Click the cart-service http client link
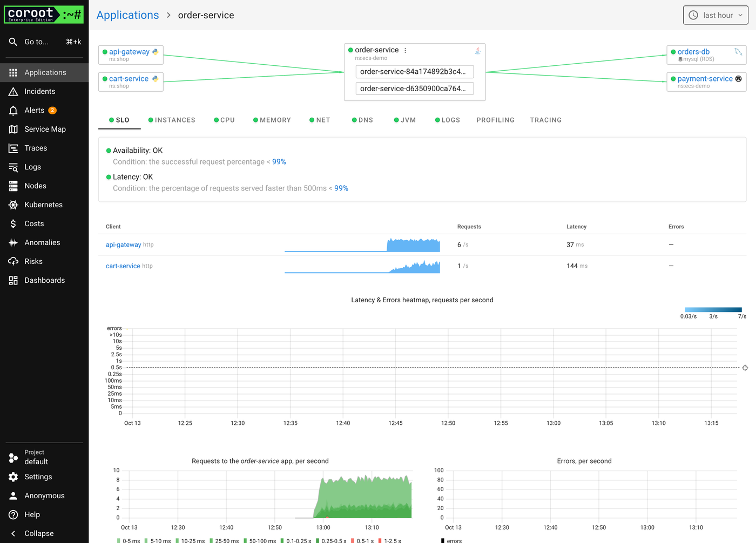This screenshot has width=756, height=543. [123, 266]
